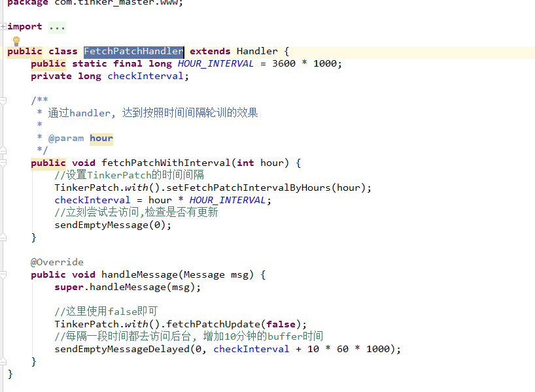Screen dimensions: 535x392
Task: Click the class closing brace at bottom
Action: pos(10,374)
